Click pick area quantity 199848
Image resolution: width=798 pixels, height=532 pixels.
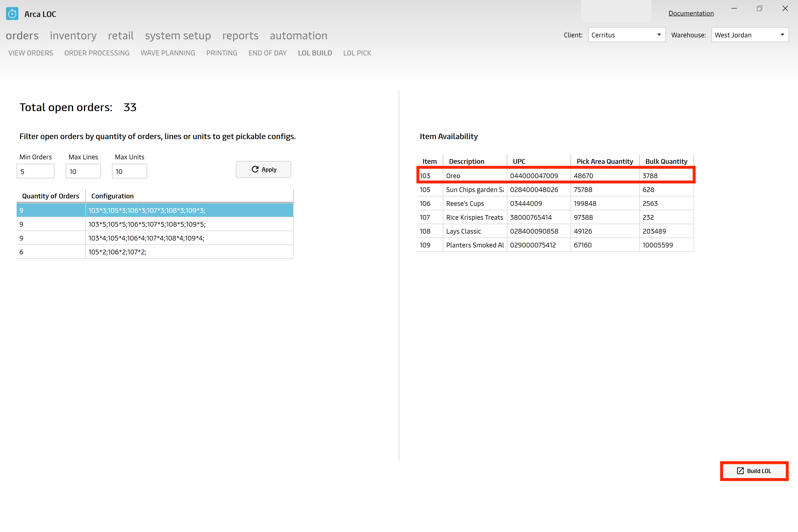coord(605,203)
